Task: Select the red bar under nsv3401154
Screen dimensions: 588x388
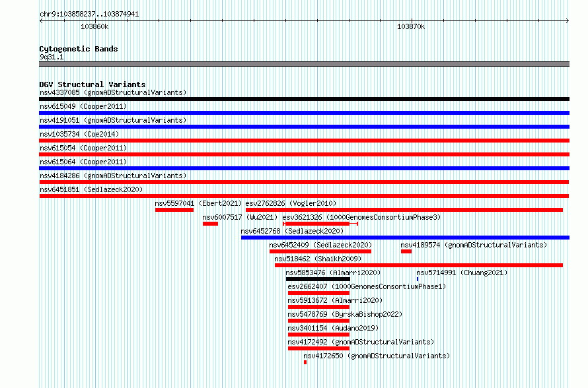Action: [318, 335]
